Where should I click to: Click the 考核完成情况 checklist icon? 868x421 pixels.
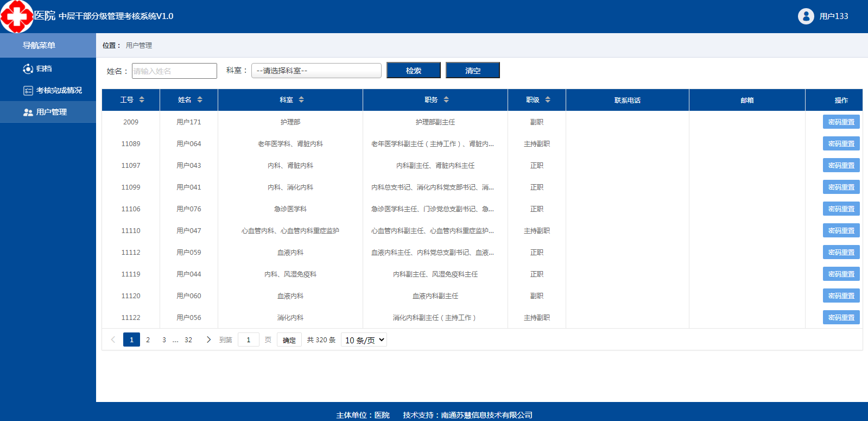(x=28, y=90)
